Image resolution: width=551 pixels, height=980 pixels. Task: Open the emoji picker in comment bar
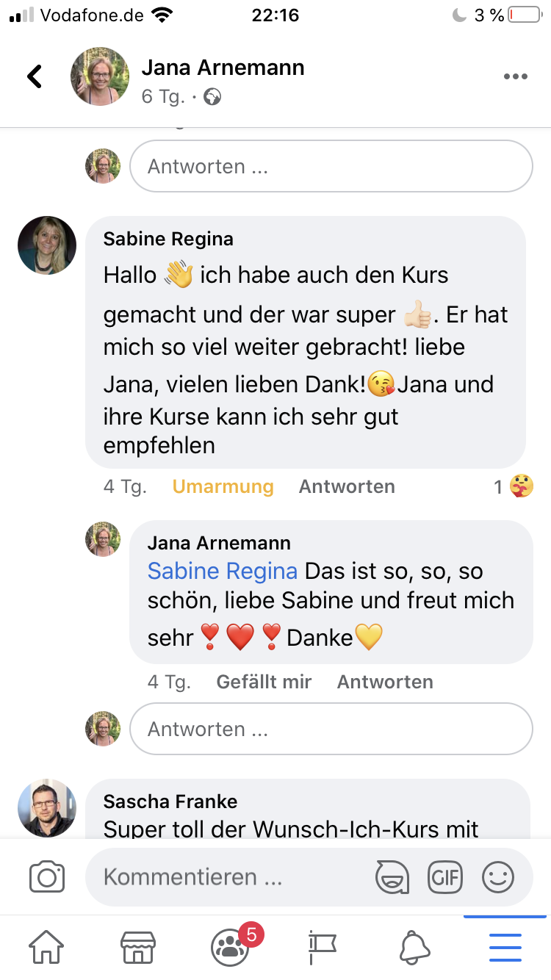coord(498,877)
